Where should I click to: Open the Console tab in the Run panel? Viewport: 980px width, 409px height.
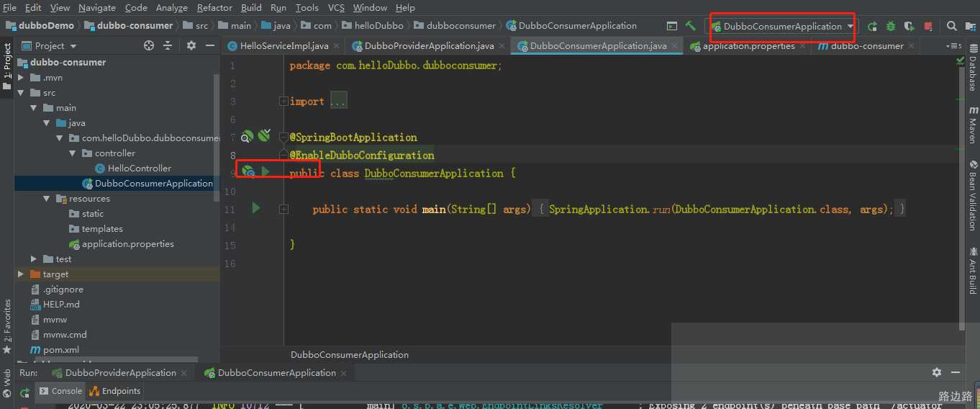coord(60,391)
